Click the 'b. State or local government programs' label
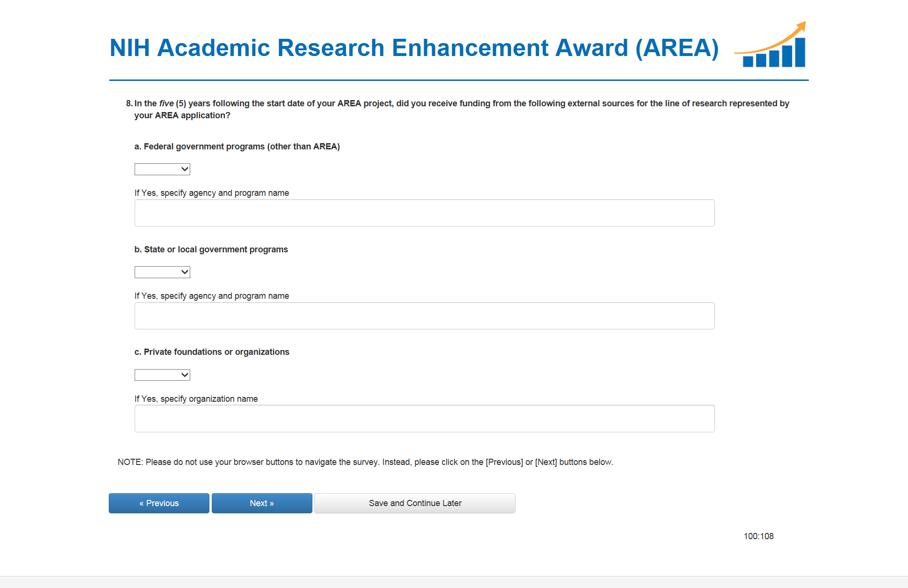The height and width of the screenshot is (588, 908). point(211,249)
